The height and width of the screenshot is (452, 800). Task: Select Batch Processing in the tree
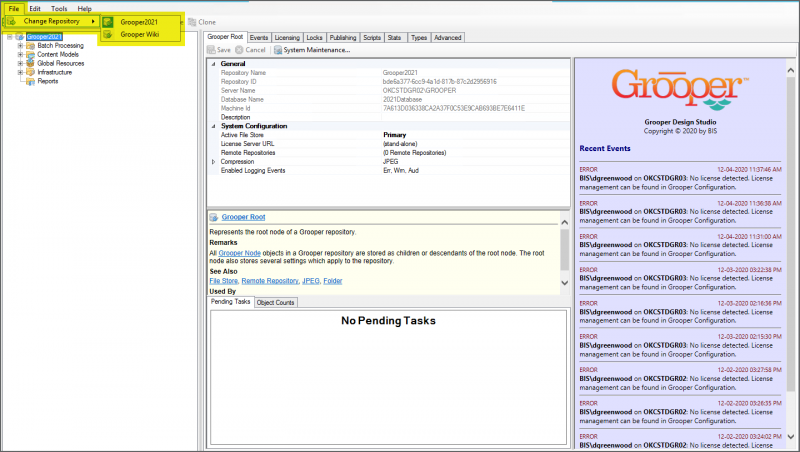coord(60,46)
